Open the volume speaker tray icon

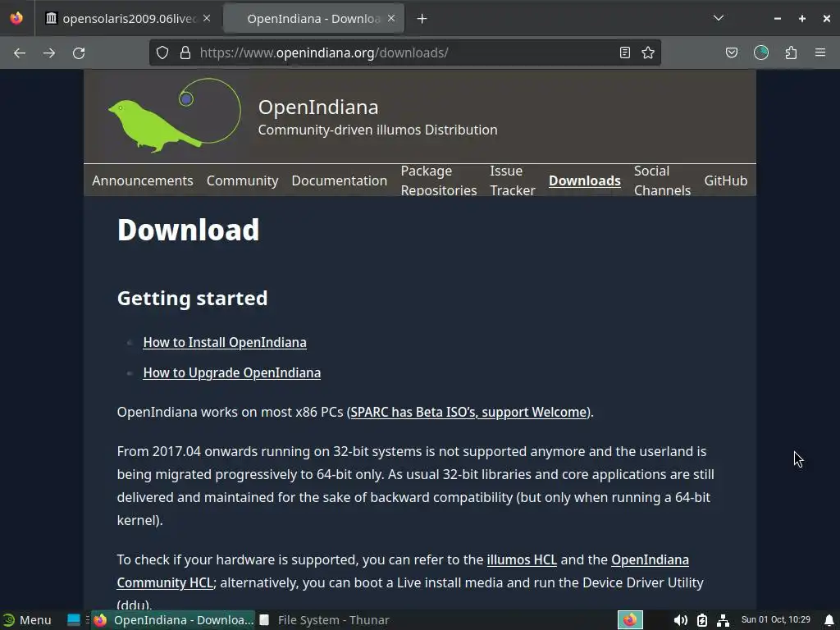[x=680, y=620]
